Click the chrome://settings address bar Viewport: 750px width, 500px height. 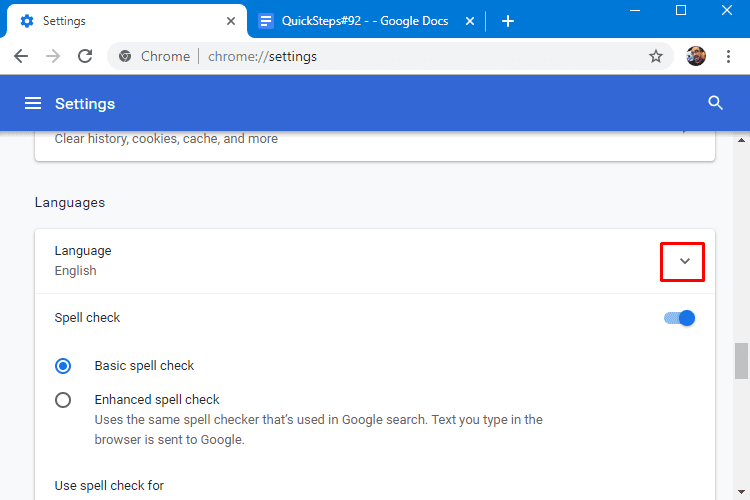tap(380, 57)
